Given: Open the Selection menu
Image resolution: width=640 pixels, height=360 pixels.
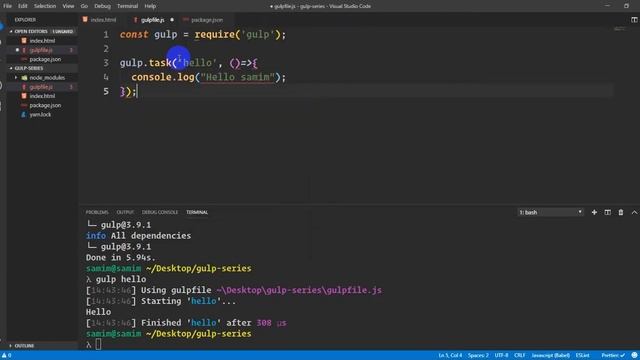Looking at the screenshot, I should tap(45, 6).
